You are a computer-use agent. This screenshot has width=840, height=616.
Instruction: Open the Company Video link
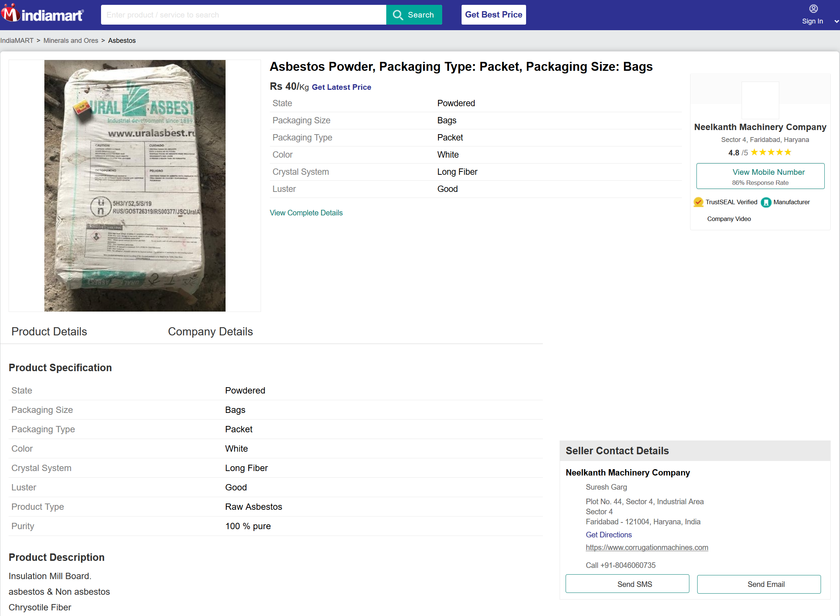click(729, 219)
